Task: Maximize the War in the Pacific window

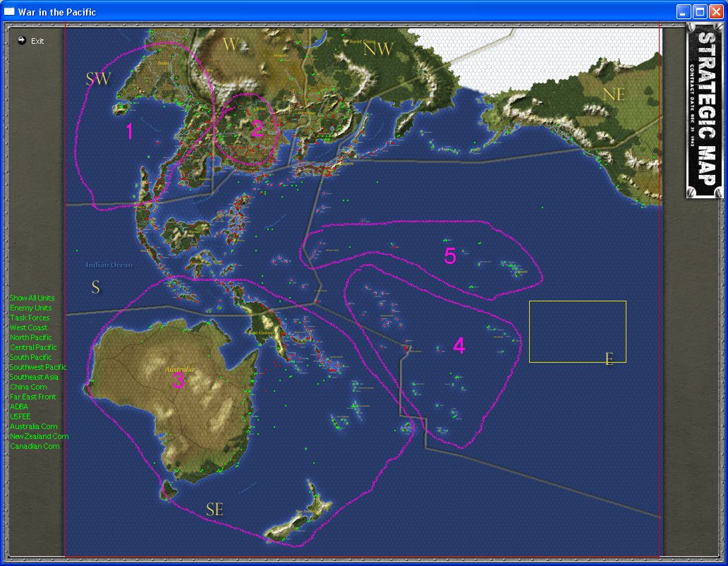Action: [x=700, y=11]
